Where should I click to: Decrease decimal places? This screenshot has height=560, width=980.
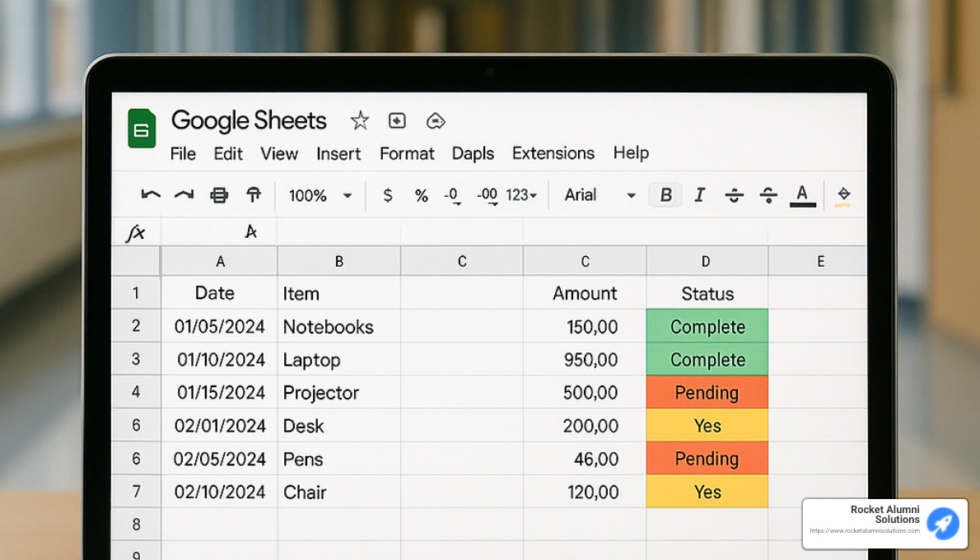tap(452, 196)
